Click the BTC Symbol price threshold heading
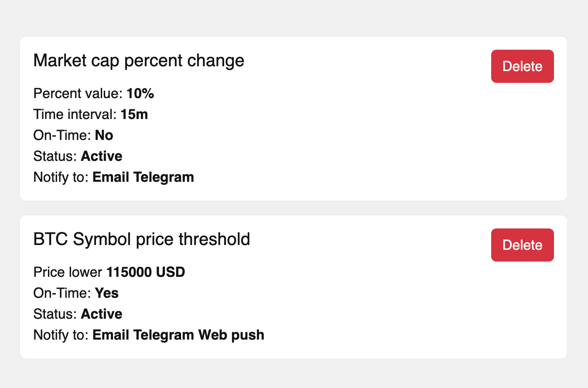This screenshot has height=388, width=588. [x=142, y=239]
